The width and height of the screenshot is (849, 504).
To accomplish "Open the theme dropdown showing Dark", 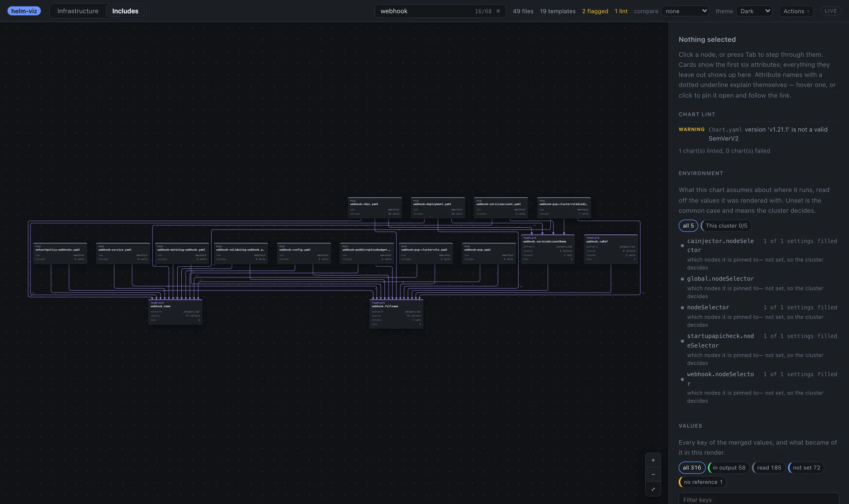I will pyautogui.click(x=754, y=11).
